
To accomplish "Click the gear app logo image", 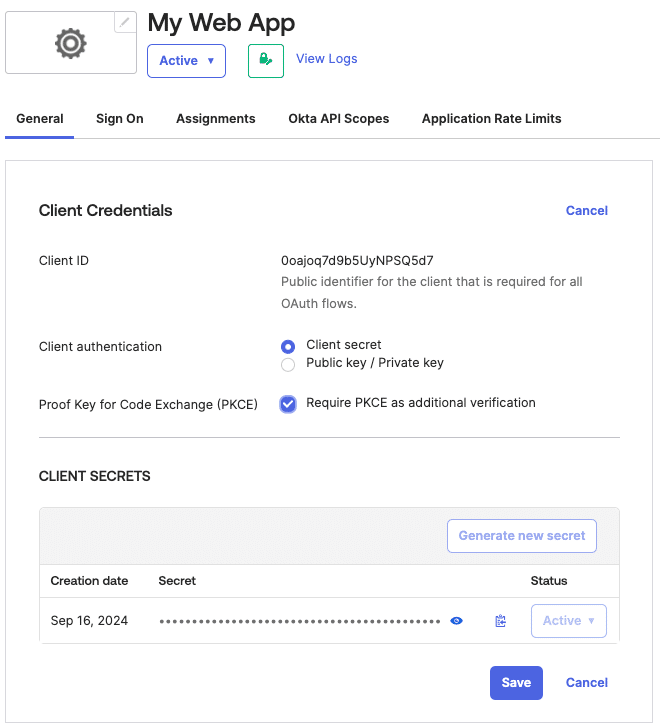I will coord(70,43).
